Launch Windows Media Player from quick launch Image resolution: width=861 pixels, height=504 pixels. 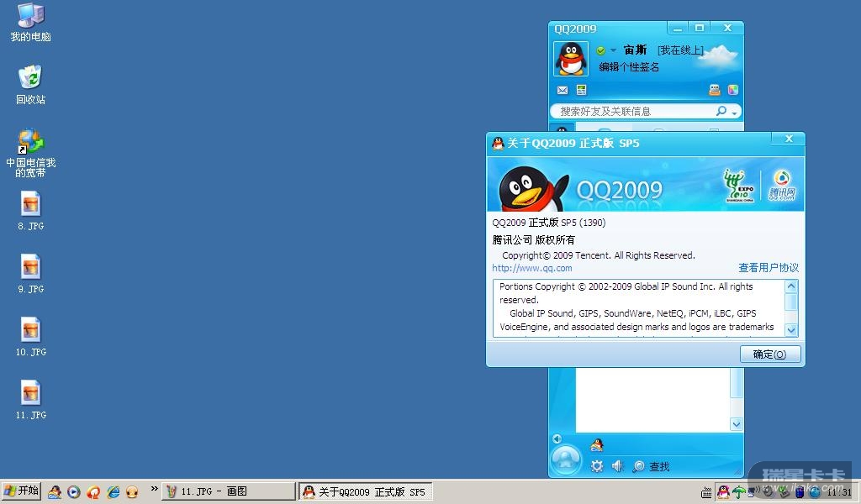point(74,492)
